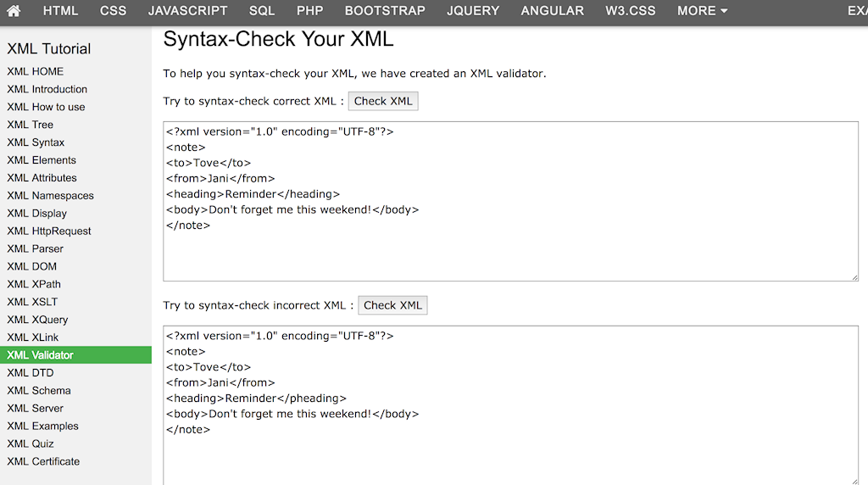The image size is (868, 485).
Task: Navigate to XML Syntax sidebar link
Action: tap(36, 142)
